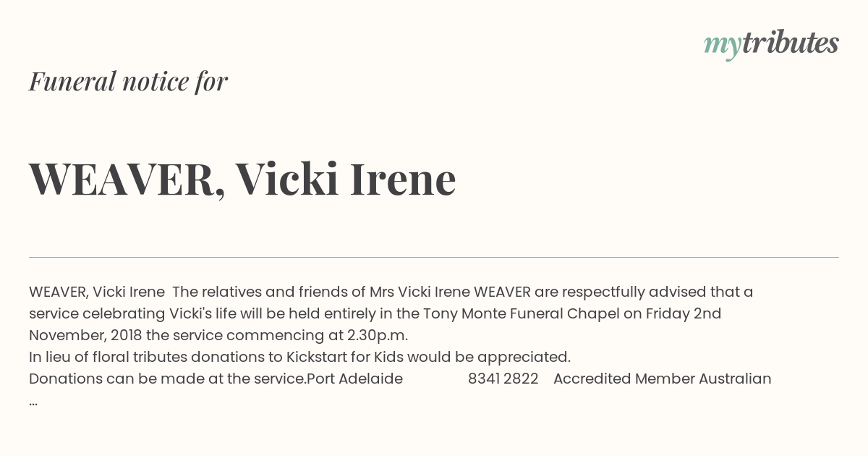
Task: Click the 'WEAVER, Vicki Irene' main heading
Action: tap(242, 179)
